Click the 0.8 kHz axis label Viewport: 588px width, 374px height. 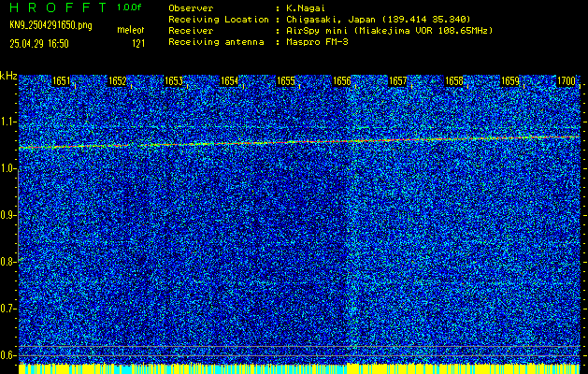[x=7, y=262]
